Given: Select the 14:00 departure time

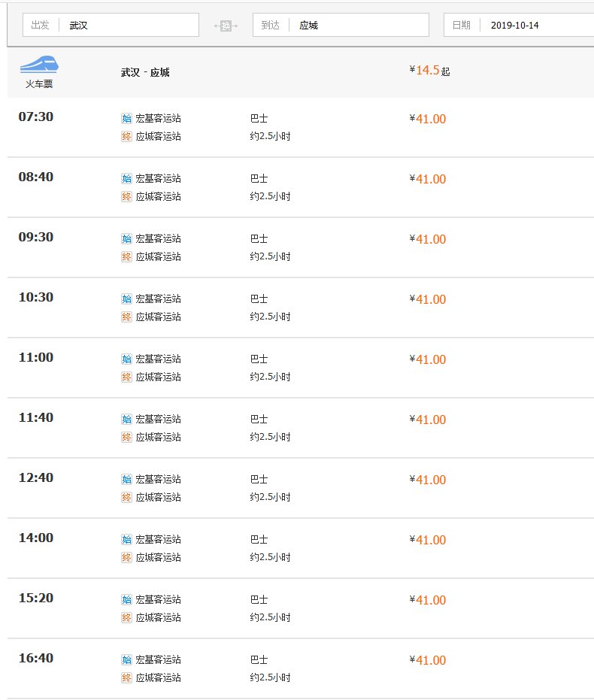Looking at the screenshot, I should coord(35,538).
